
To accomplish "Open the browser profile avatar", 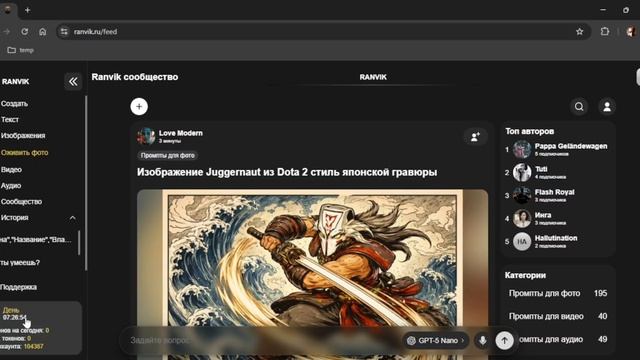I will (x=631, y=31).
